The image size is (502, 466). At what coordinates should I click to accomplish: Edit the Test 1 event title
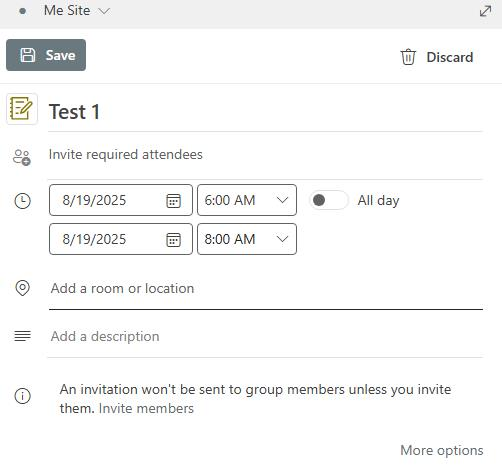[265, 112]
